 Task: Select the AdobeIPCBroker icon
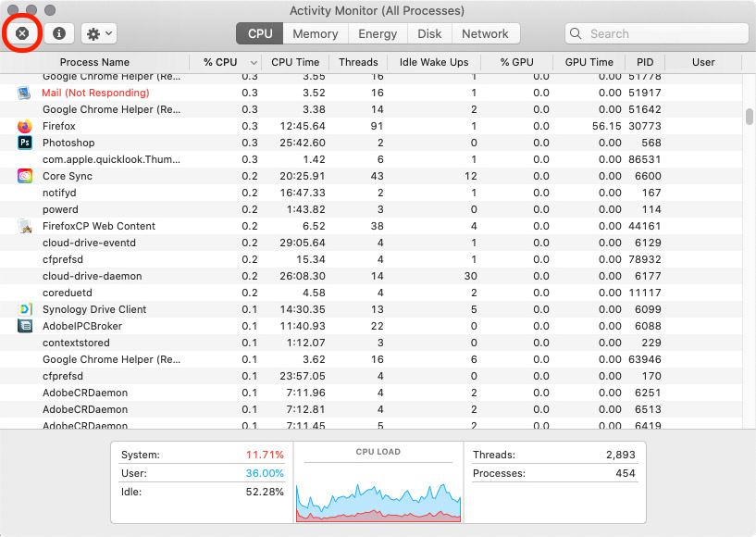[x=25, y=326]
